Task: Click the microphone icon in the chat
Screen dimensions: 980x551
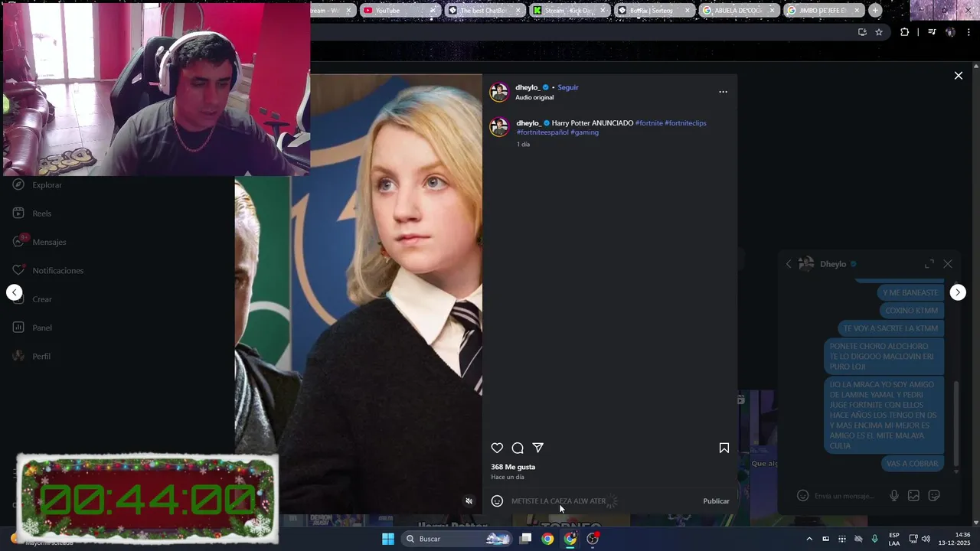Action: 893,496
